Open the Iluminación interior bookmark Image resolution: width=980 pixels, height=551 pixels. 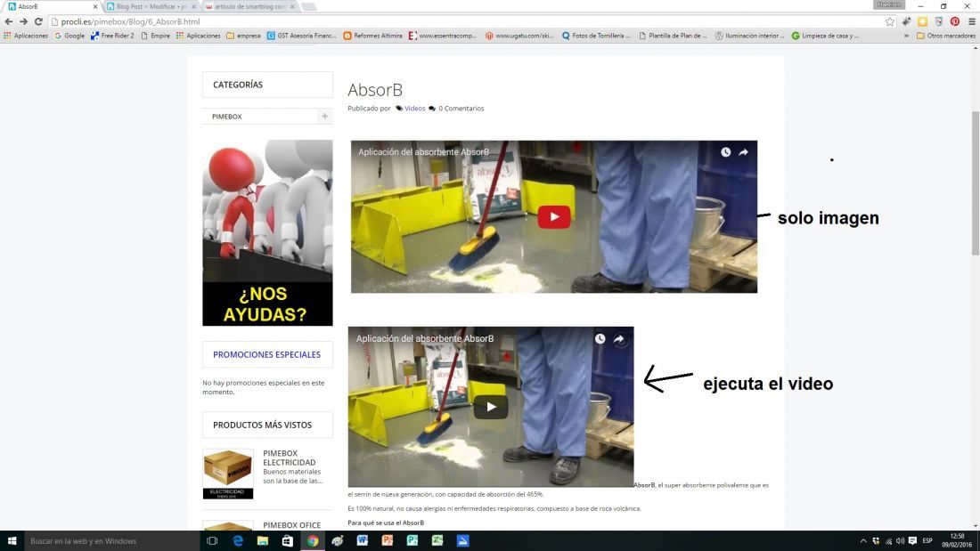pos(749,36)
